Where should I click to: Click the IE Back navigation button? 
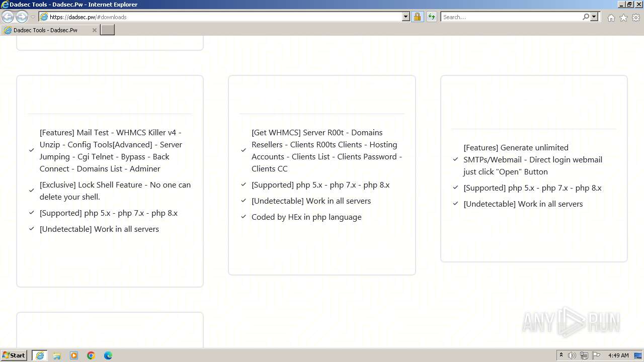coord(8,17)
